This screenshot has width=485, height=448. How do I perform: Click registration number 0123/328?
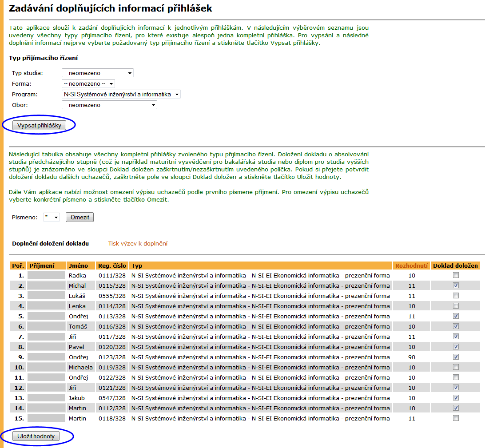click(112, 357)
